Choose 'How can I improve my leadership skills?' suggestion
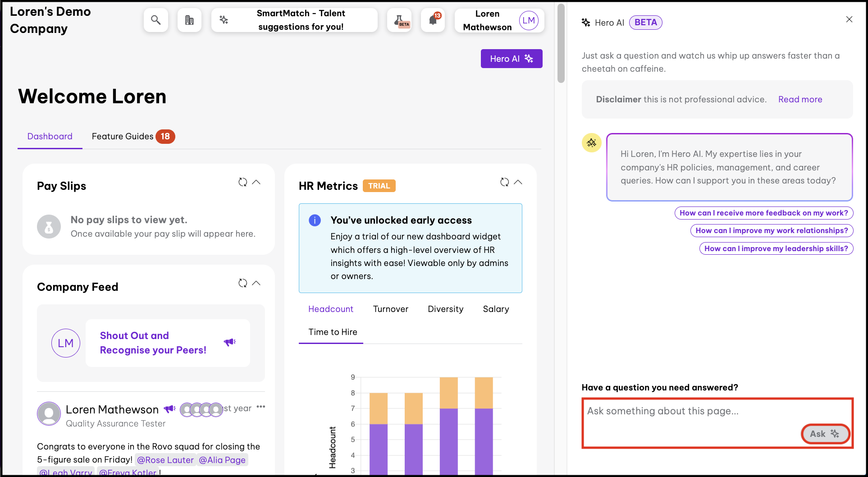Viewport: 868px width, 477px height. point(776,248)
